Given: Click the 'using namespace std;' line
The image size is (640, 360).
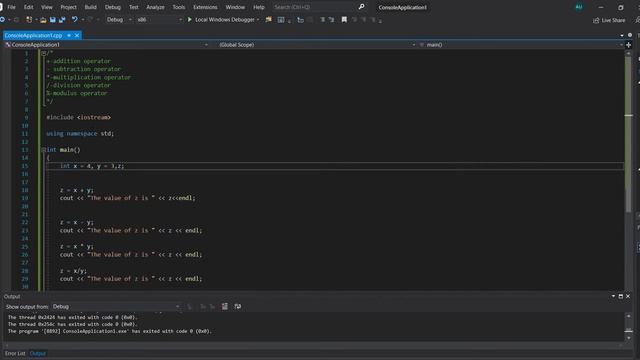Looking at the screenshot, I should (80, 133).
